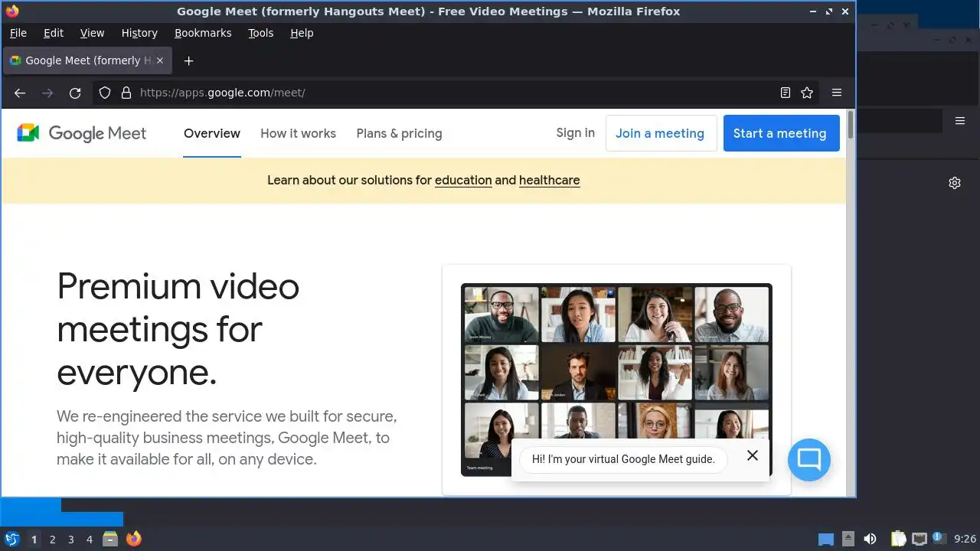Open the Tools menu
The image size is (980, 551).
[x=260, y=33]
